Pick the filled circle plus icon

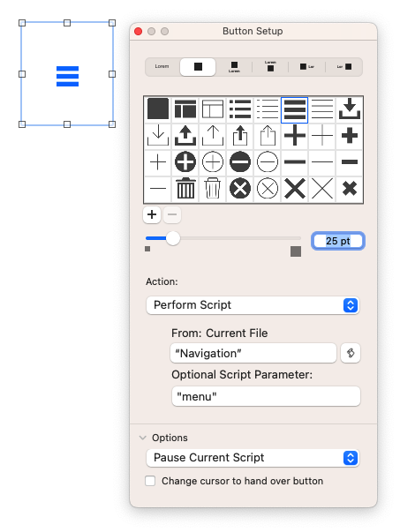(x=185, y=161)
